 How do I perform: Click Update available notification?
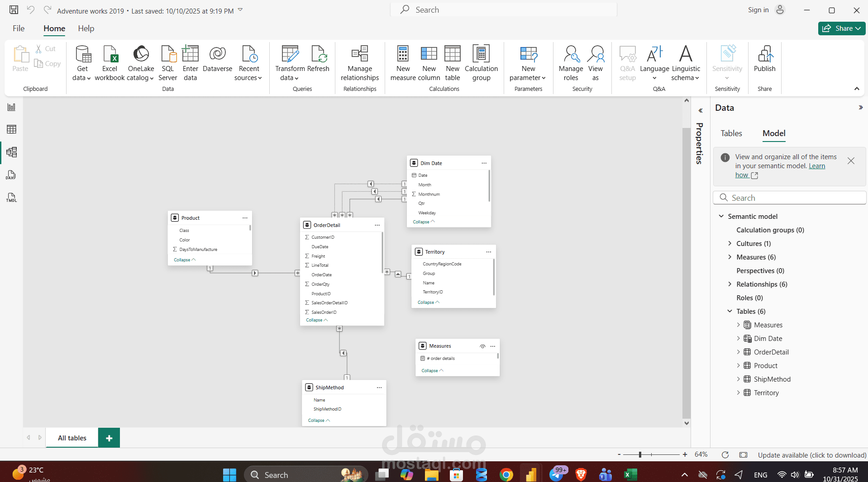click(x=812, y=455)
